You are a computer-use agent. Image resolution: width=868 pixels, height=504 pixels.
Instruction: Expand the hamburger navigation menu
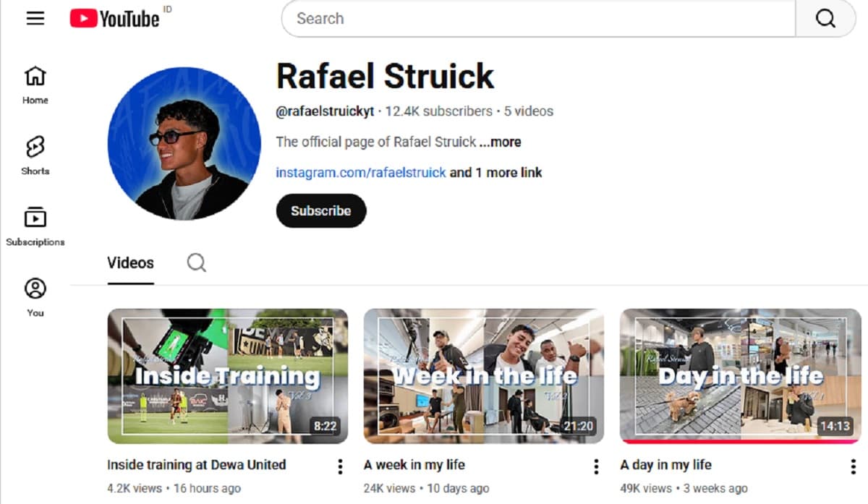click(35, 18)
